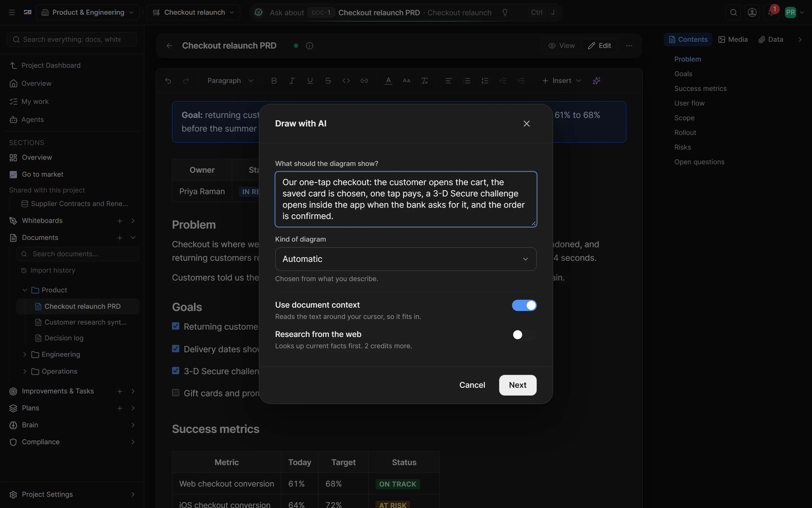Apply underline from the toolbar

click(x=310, y=81)
